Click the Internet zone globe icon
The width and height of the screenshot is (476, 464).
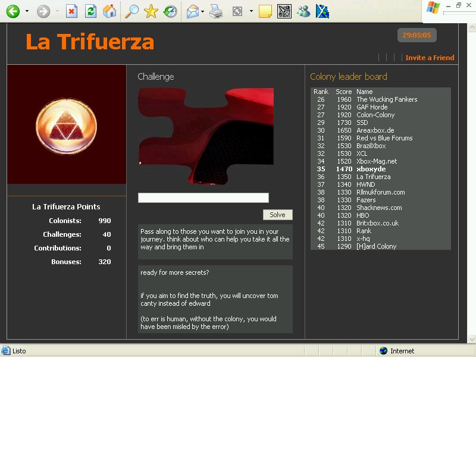click(x=383, y=351)
